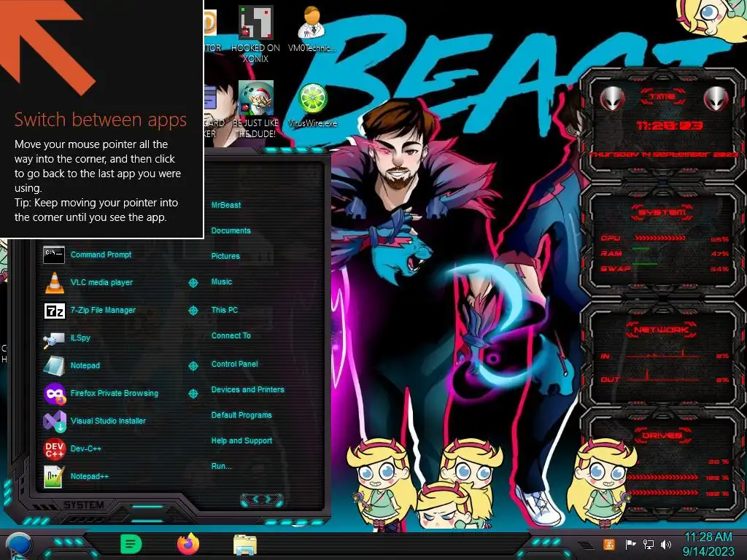The height and width of the screenshot is (560, 747).
Task: Click the red Time widget clock readout
Action: [670, 125]
